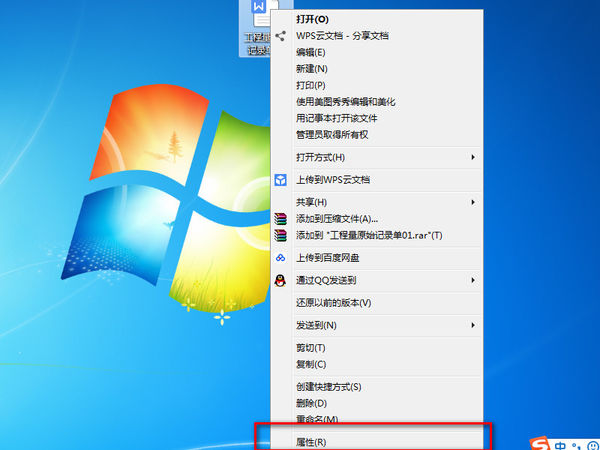Viewport: 600px width, 450px height.
Task: Click WinRAR icon beside 工程量原始记录单01.rar entry
Action: [280, 235]
